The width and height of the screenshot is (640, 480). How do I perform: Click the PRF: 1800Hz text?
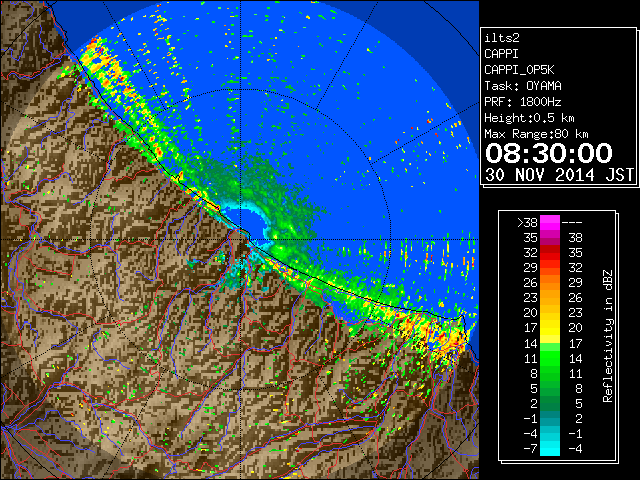click(x=523, y=102)
